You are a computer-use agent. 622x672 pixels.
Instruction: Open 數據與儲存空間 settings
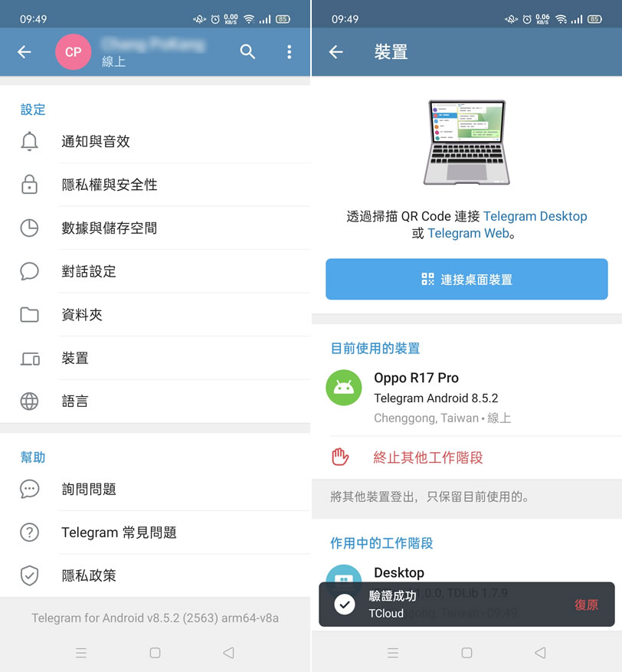(x=155, y=228)
